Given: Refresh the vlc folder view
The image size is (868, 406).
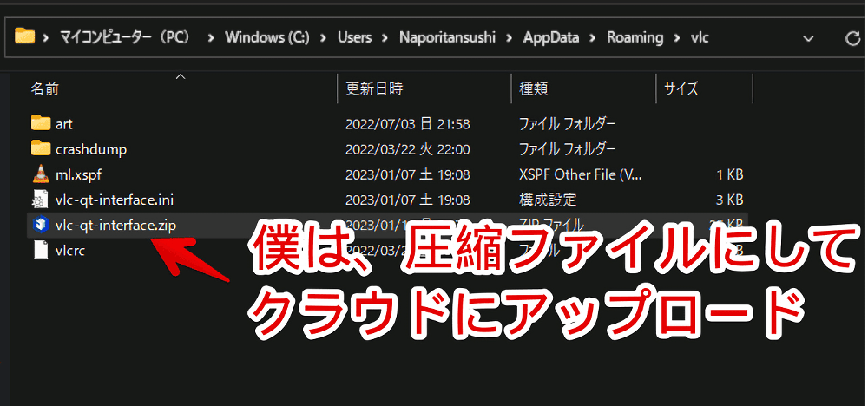Looking at the screenshot, I should (853, 38).
